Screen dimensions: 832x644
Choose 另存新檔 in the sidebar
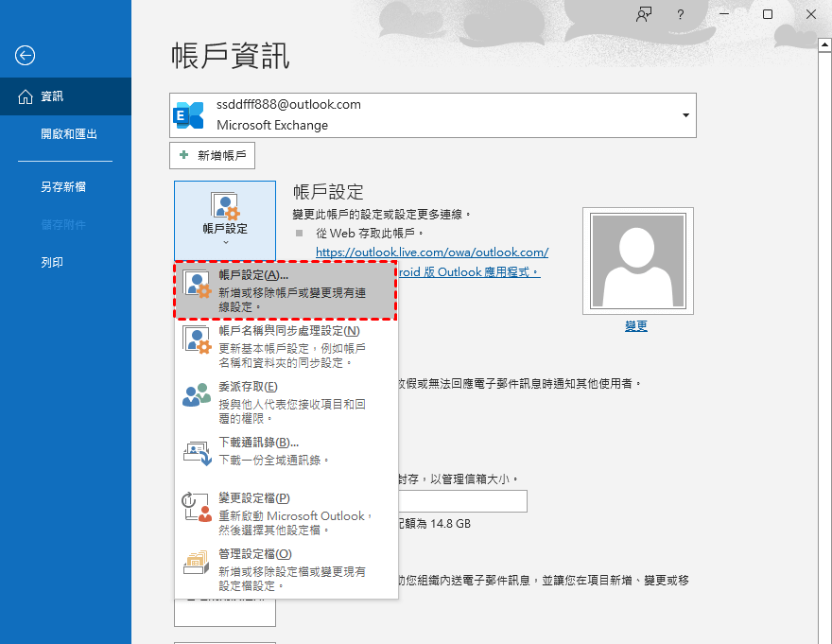(63, 187)
